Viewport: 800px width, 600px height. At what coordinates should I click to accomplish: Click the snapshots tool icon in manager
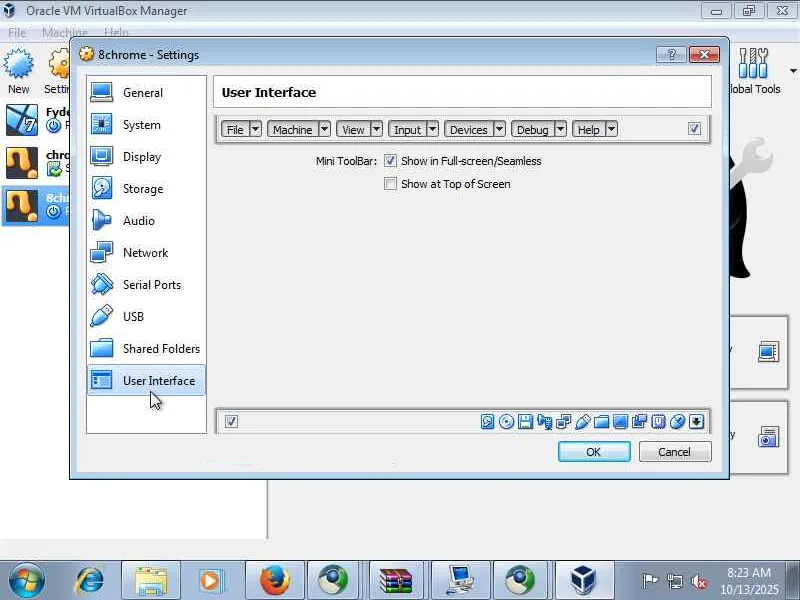click(x=768, y=437)
